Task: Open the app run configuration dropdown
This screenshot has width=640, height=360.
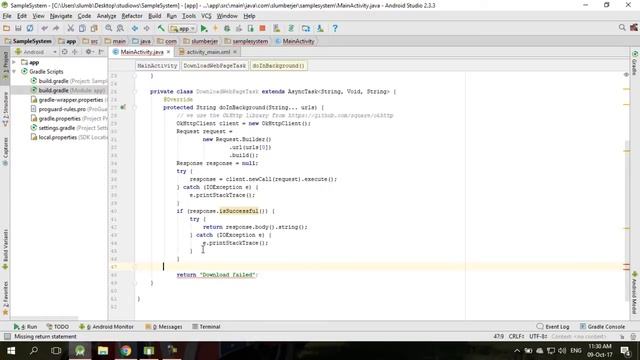Action: tap(183, 29)
